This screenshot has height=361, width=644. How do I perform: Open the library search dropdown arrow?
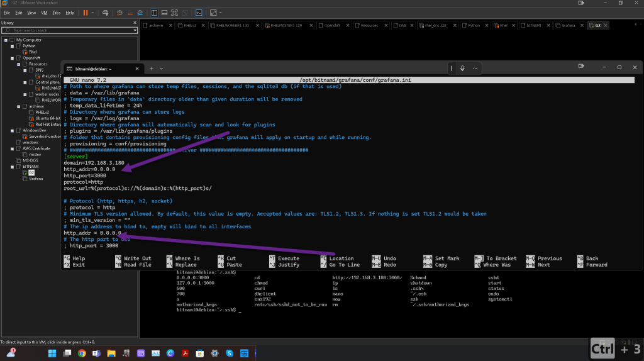[135, 30]
